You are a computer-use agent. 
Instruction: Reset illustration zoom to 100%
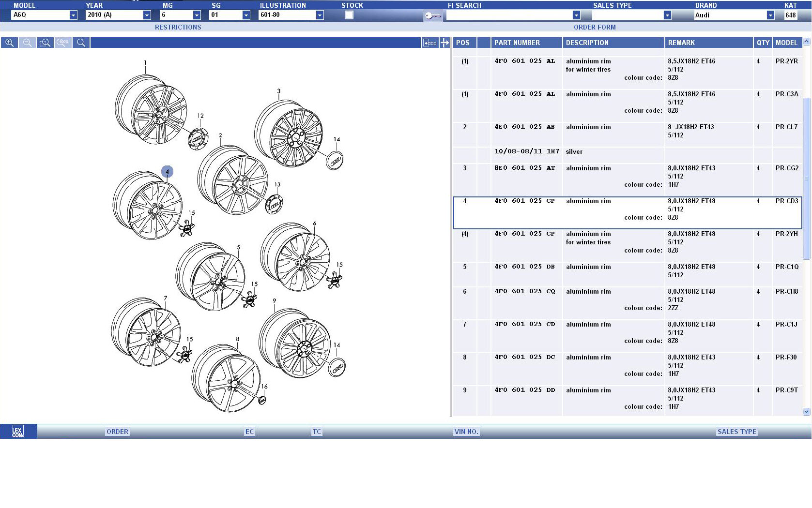63,43
